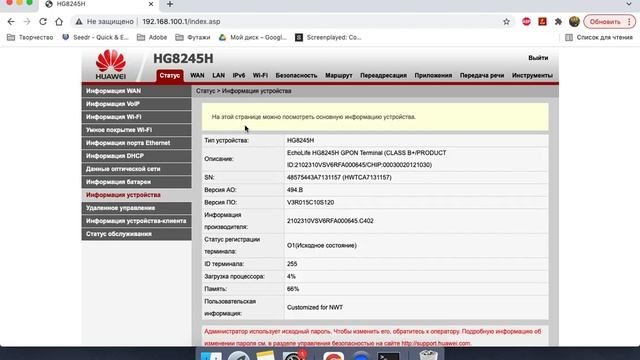Image resolution: width=640 pixels, height=360 pixels.
Task: Go back with the browser back arrow
Action: point(11,22)
